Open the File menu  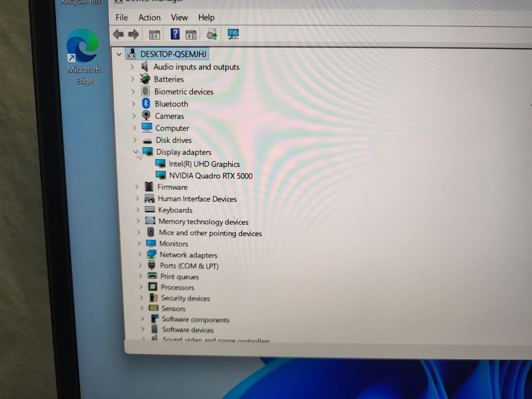click(122, 17)
